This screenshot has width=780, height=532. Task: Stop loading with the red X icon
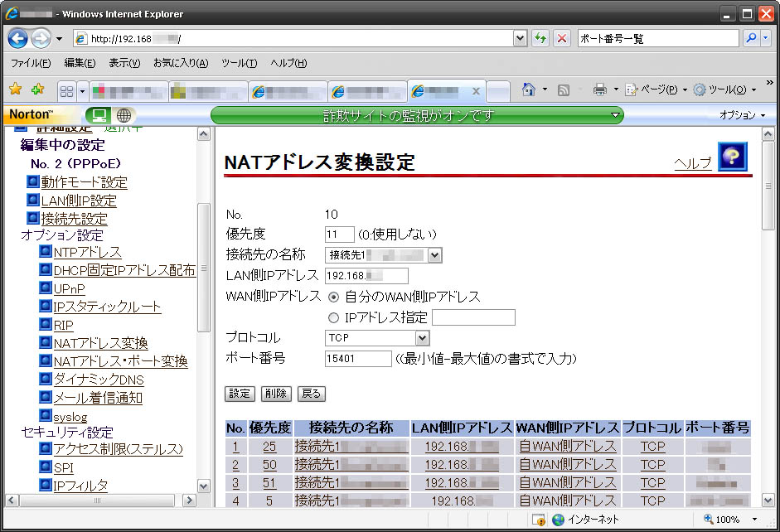(562, 38)
